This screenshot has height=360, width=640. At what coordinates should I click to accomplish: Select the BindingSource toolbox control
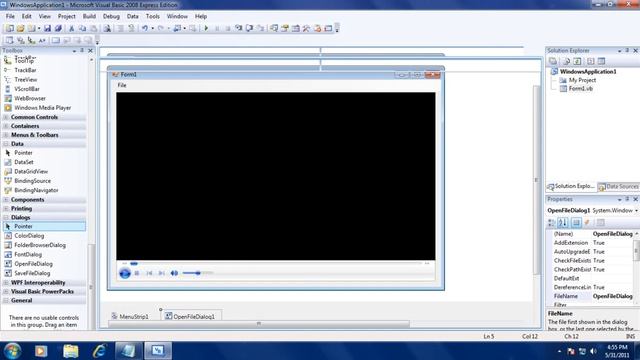tap(33, 181)
